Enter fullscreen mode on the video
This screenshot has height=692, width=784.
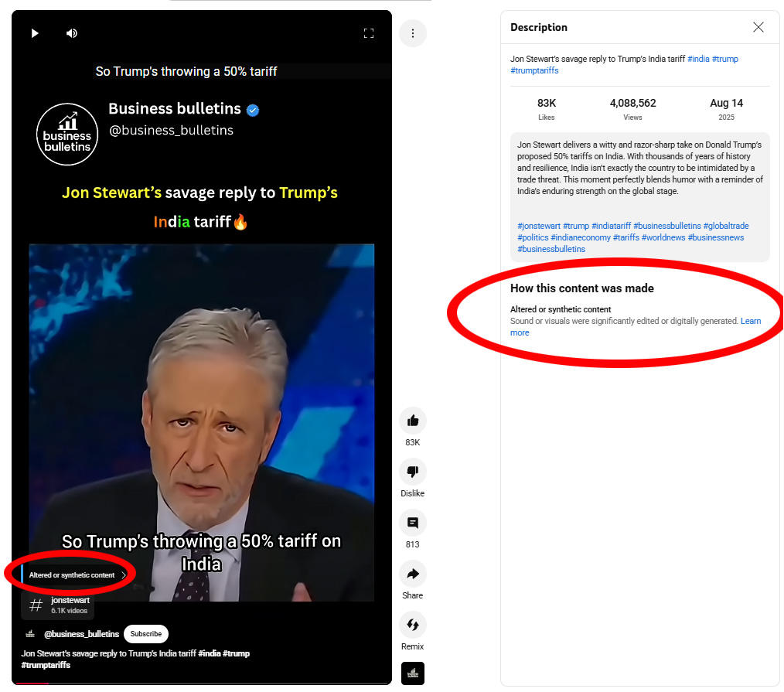[x=369, y=33]
